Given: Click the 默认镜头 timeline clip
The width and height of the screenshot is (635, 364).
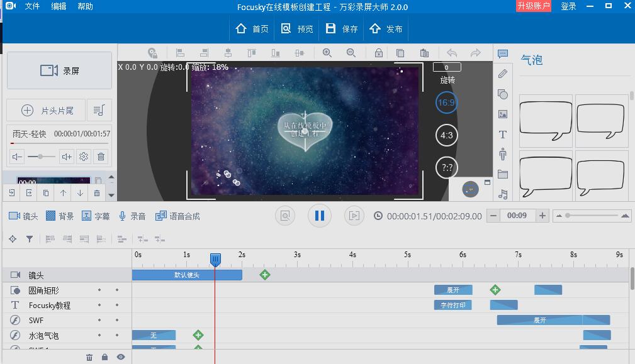Looking at the screenshot, I should 187,275.
